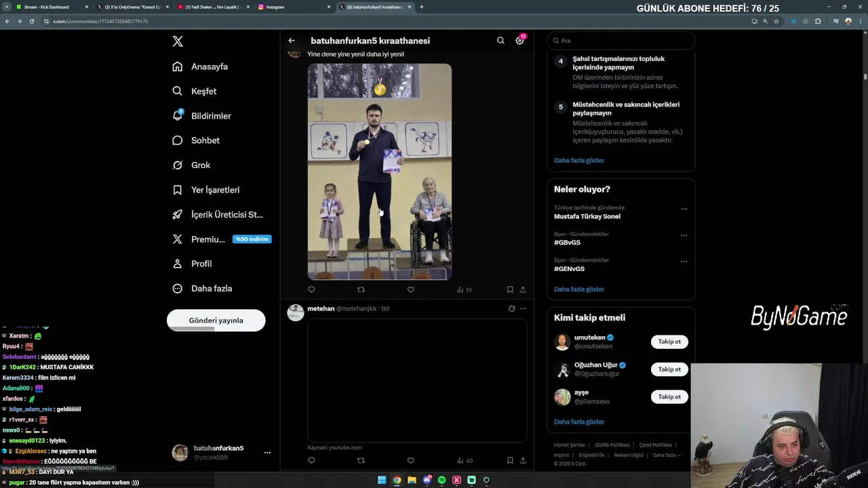Open the medal podium photo
This screenshot has height=488, width=868.
pyautogui.click(x=380, y=171)
